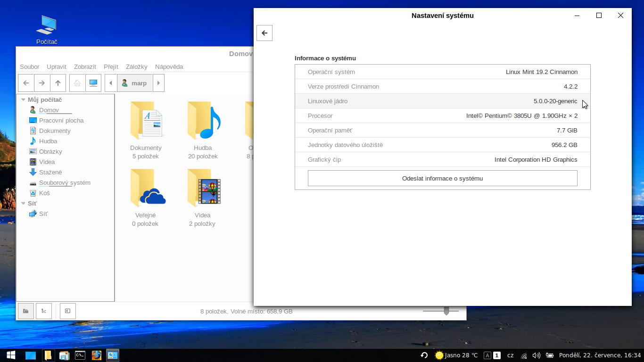Open the Přejít menu
The width and height of the screenshot is (644, 362).
tap(111, 67)
